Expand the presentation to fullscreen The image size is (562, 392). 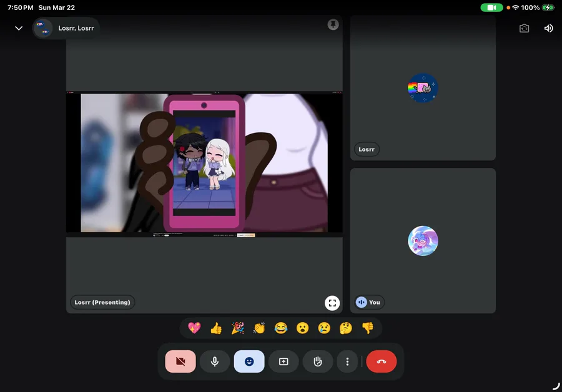pyautogui.click(x=332, y=303)
